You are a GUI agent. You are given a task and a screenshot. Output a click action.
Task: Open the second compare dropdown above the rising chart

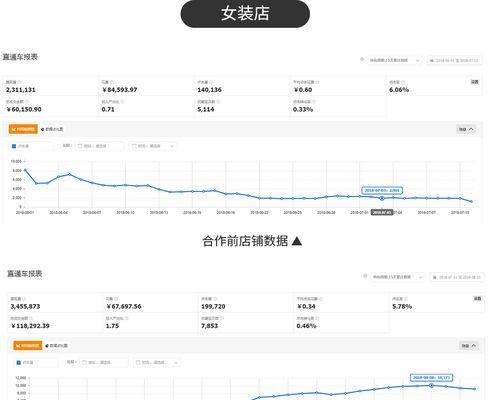pos(157,362)
